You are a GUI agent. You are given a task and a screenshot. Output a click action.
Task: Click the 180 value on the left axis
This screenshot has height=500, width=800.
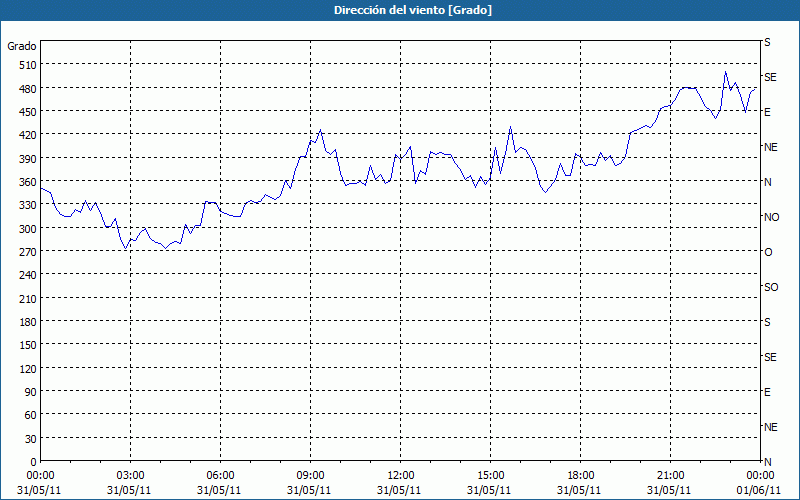pos(24,322)
